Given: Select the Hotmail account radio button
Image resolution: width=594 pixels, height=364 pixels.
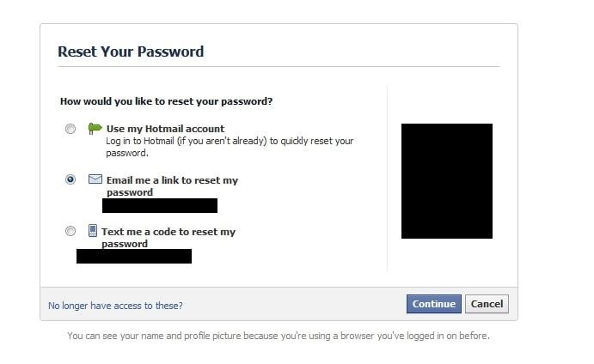Looking at the screenshot, I should 70,130.
